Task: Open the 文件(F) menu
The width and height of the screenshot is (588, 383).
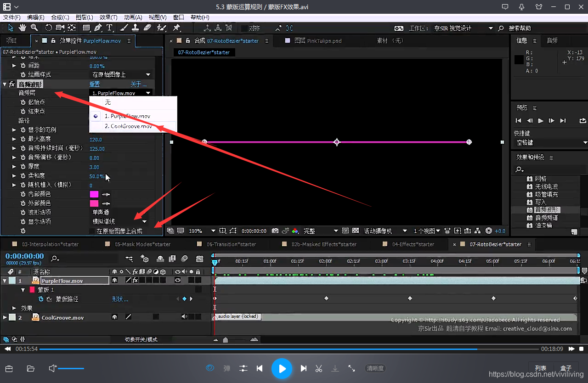Action: pos(12,17)
